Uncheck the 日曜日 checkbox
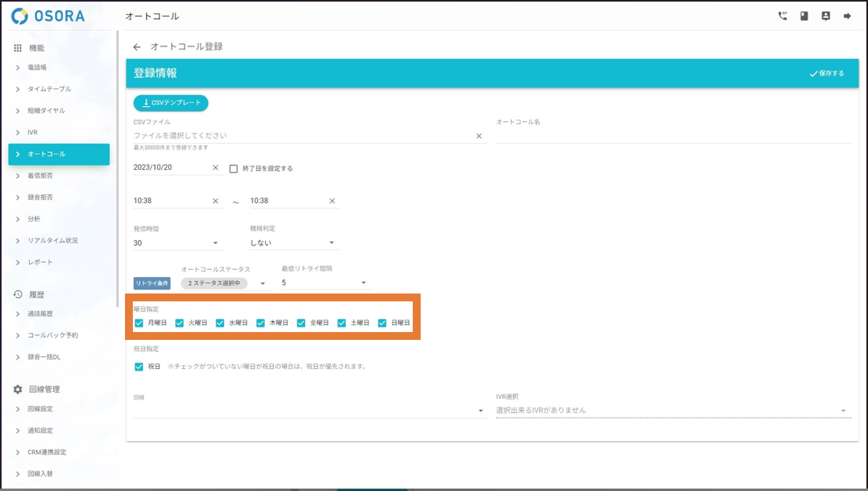 tap(383, 323)
